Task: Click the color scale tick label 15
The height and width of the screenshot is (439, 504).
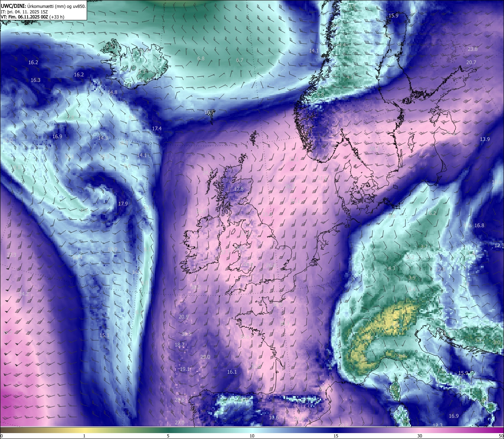Action: coord(336,436)
